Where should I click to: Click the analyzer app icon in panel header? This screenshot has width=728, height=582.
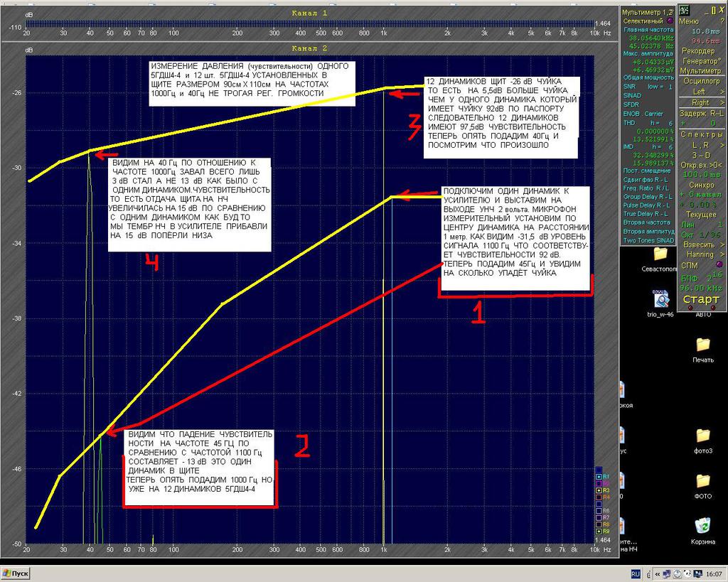pos(684,10)
